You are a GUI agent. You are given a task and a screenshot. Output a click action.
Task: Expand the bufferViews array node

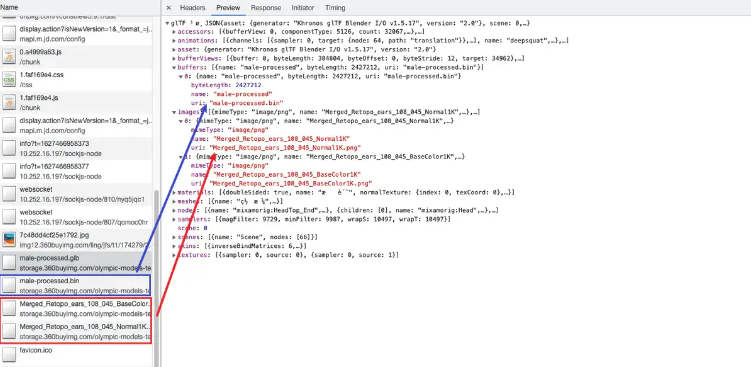click(174, 58)
